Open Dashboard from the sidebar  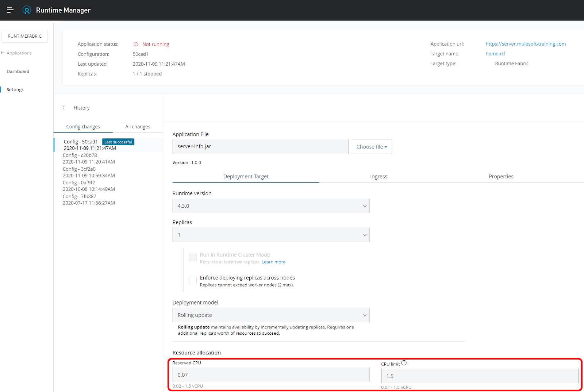click(x=18, y=71)
